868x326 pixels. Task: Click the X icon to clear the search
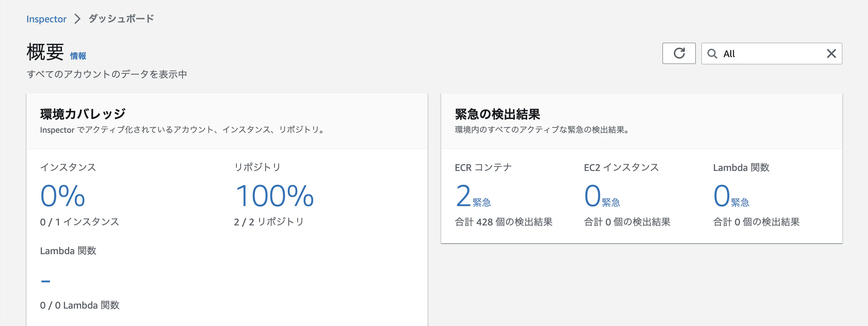tap(831, 54)
